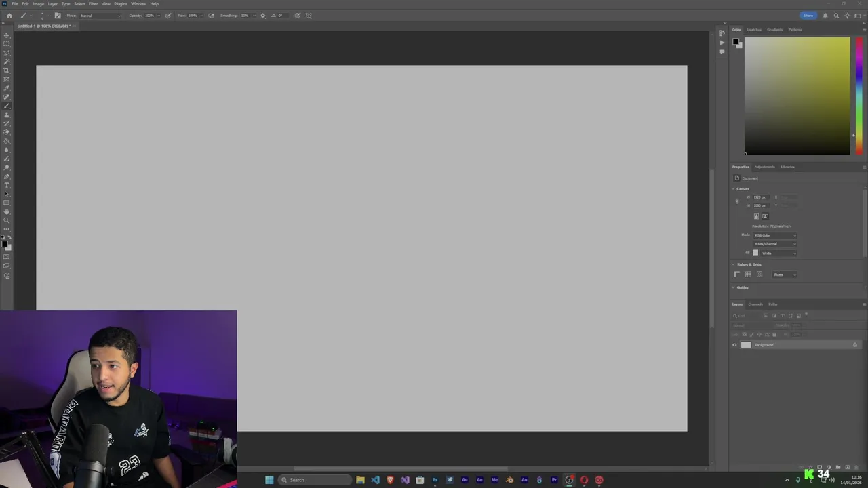Toggle the width-height link icon
The width and height of the screenshot is (868, 488).
(x=737, y=201)
